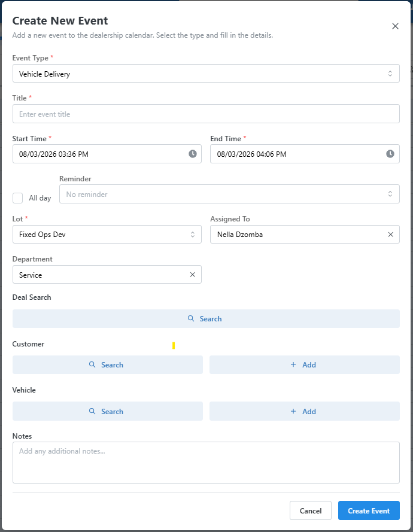413x532 pixels.
Task: Open the Start Time clock picker icon
Action: coord(192,154)
